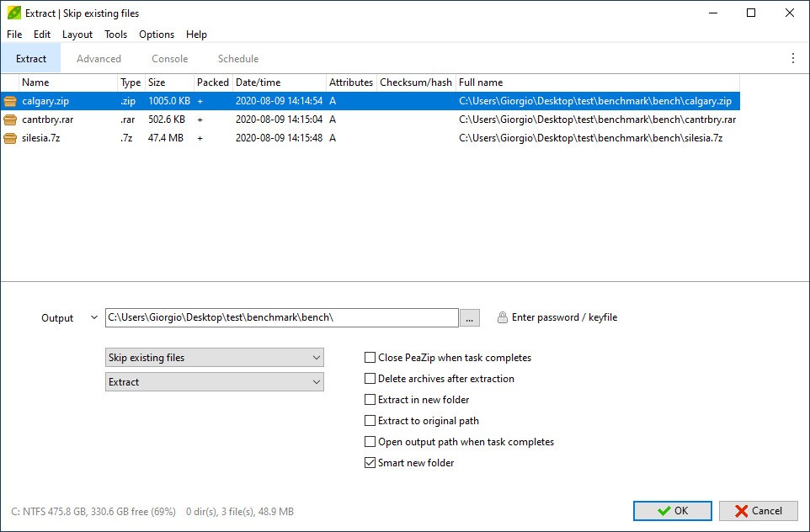Click the silesia.7z archive icon
This screenshot has width=810, height=532.
pyautogui.click(x=10, y=138)
